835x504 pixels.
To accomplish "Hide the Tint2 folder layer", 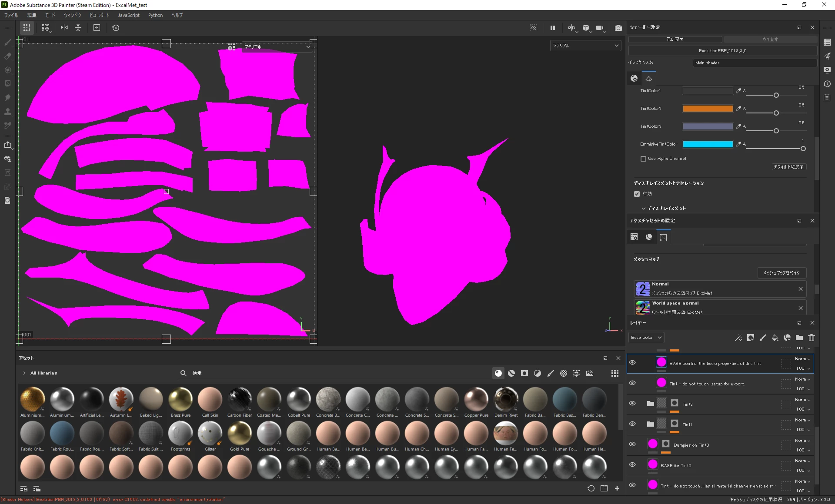I will (632, 403).
